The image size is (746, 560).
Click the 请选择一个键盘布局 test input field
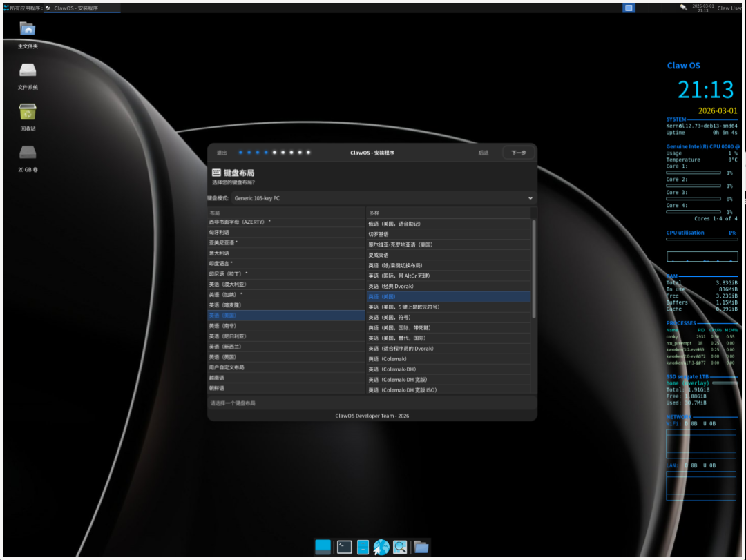[x=372, y=403]
